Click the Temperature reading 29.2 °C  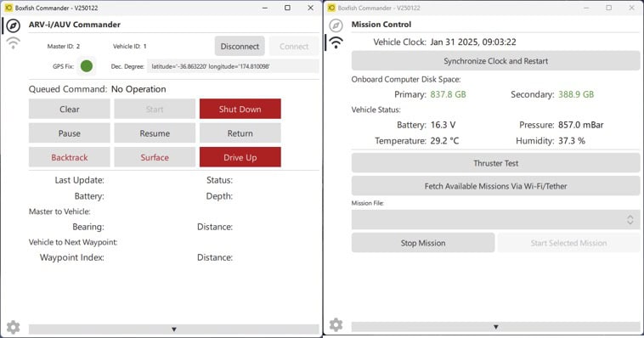pyautogui.click(x=444, y=141)
